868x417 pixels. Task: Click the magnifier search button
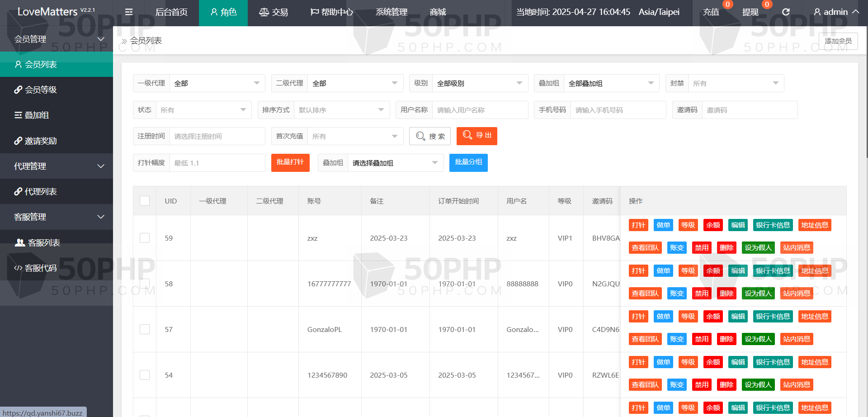(x=429, y=136)
